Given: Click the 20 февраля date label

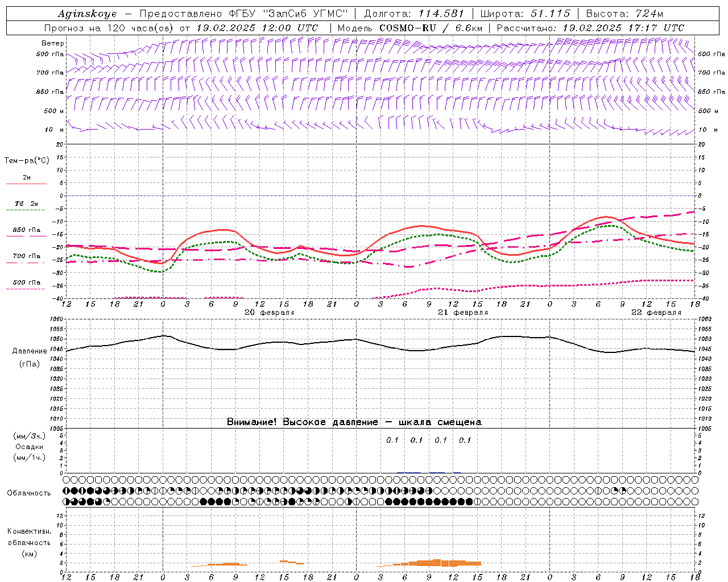Looking at the screenshot, I should tap(270, 313).
